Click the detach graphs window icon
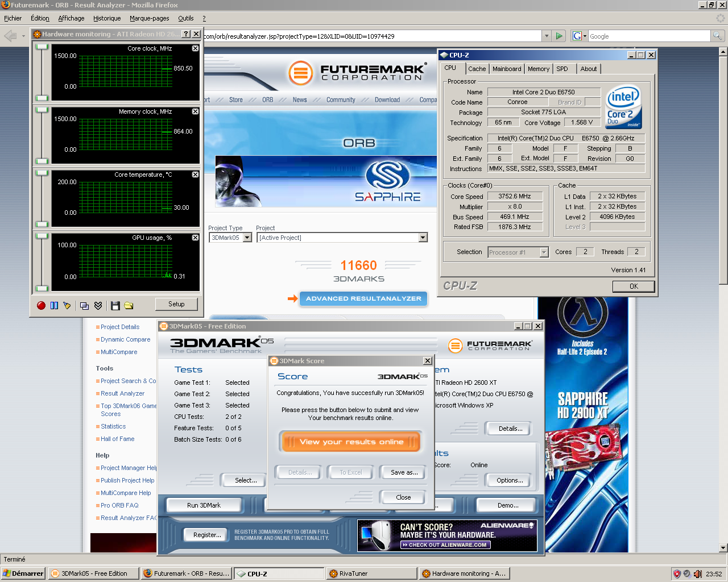 pos(84,305)
